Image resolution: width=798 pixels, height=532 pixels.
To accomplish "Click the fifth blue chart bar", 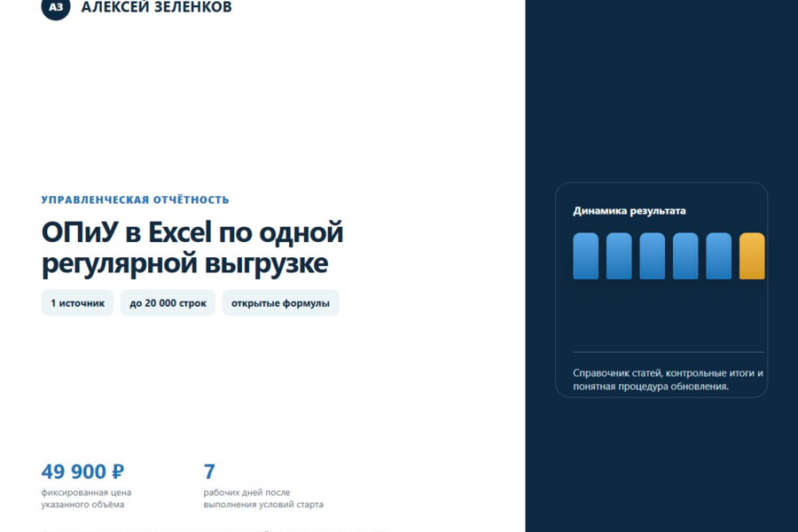I will (x=718, y=256).
